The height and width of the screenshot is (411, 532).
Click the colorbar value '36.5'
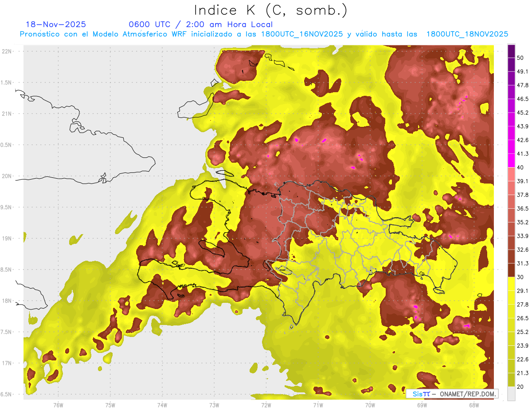(523, 208)
